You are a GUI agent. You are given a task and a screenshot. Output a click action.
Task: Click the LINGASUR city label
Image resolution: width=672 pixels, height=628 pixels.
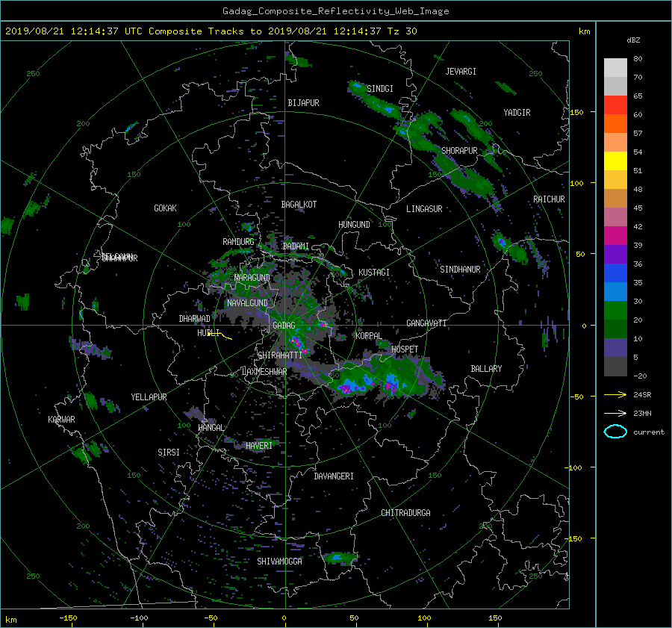pyautogui.click(x=424, y=209)
